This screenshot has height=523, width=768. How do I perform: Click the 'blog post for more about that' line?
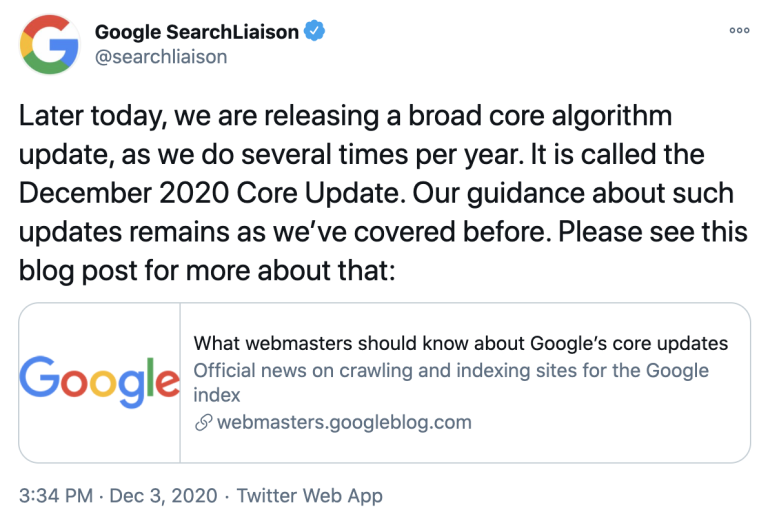pos(208,270)
